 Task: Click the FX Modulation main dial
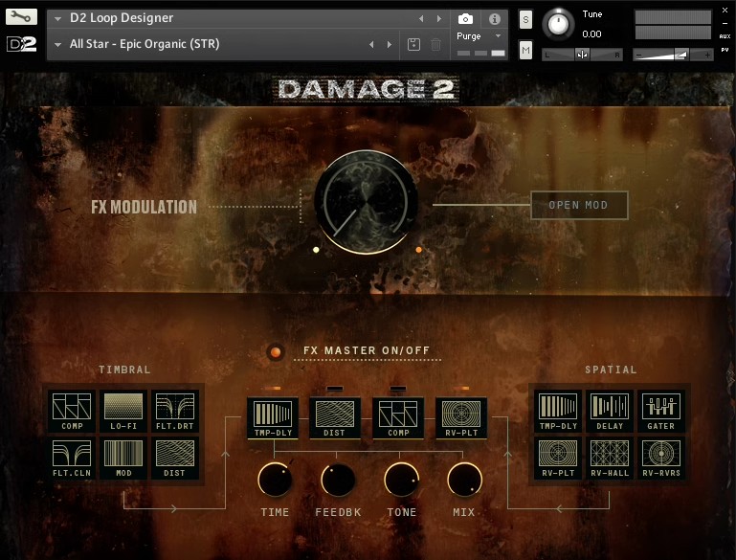click(x=367, y=202)
